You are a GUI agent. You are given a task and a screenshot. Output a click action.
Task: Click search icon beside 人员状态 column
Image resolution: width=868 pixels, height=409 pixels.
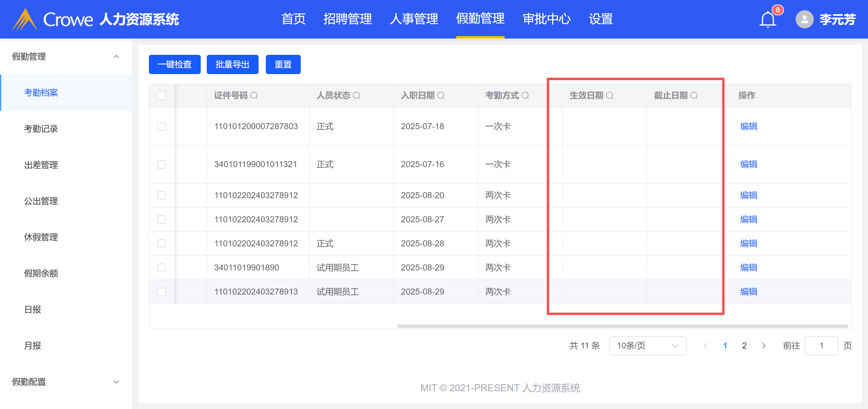click(x=357, y=95)
